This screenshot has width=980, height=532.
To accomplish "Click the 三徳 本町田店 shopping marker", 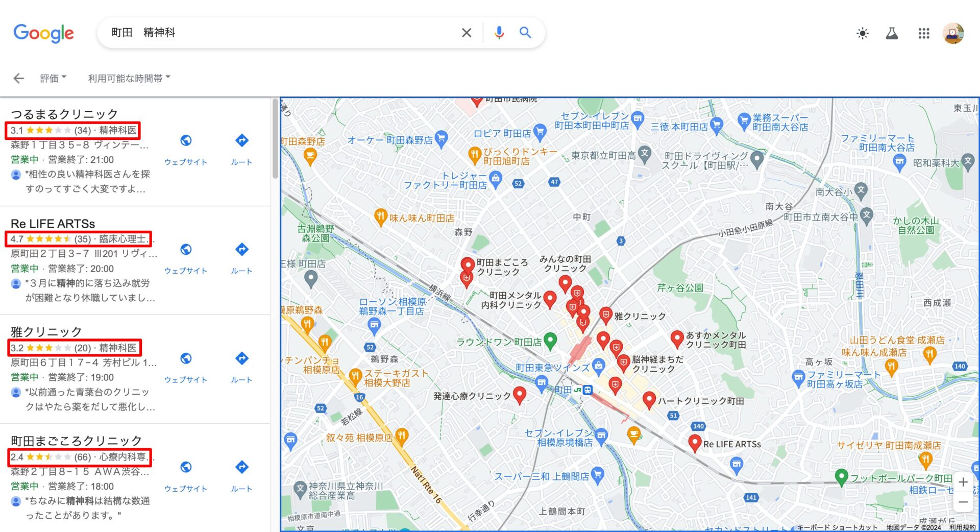I will click(x=716, y=125).
